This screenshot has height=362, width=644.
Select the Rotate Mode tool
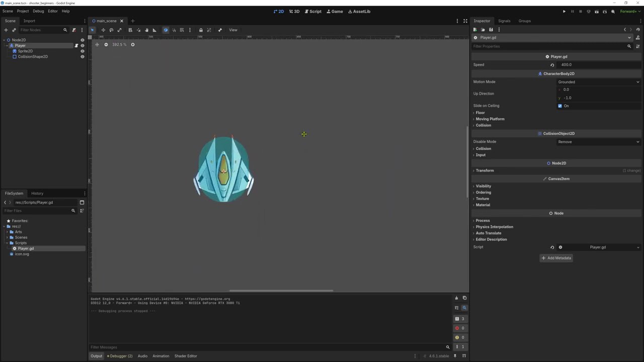point(111,30)
